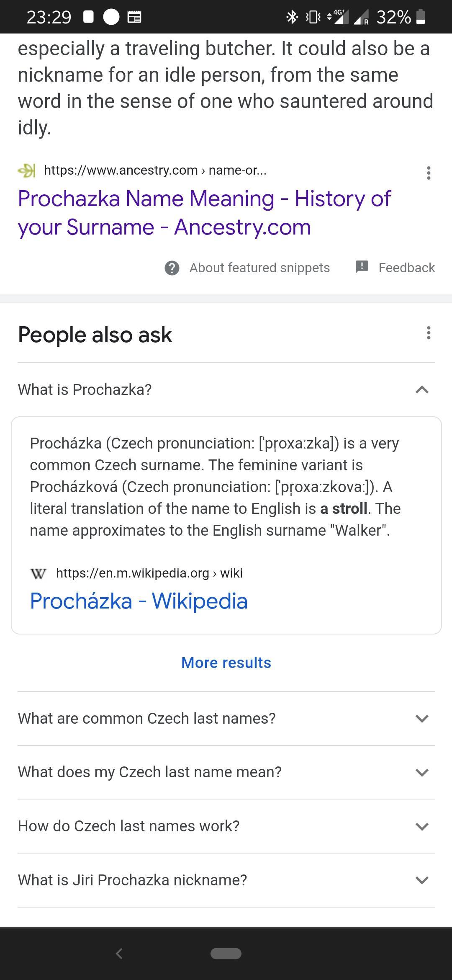Image resolution: width=452 pixels, height=980 pixels.
Task: Expand "What is Jiri Prochazka nickname?"
Action: [422, 880]
